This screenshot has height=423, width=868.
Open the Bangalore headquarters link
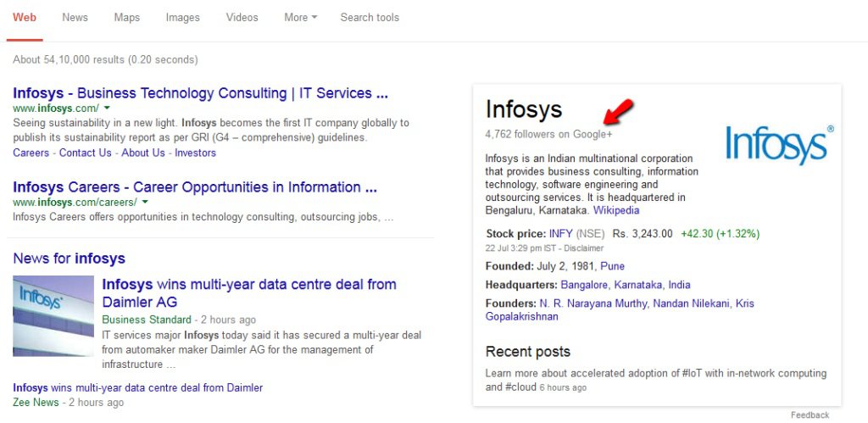click(x=584, y=285)
